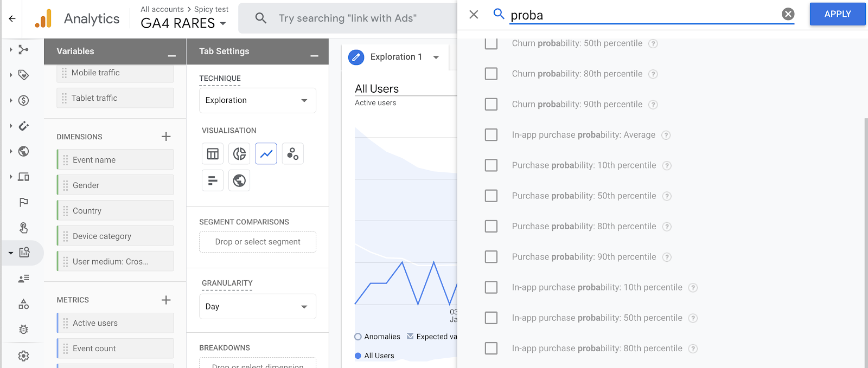Pick the donut chart visualisation icon
868x368 pixels.
pyautogui.click(x=239, y=154)
